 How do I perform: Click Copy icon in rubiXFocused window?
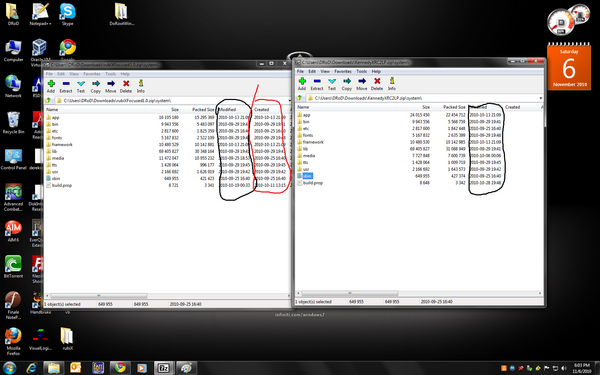[x=96, y=84]
